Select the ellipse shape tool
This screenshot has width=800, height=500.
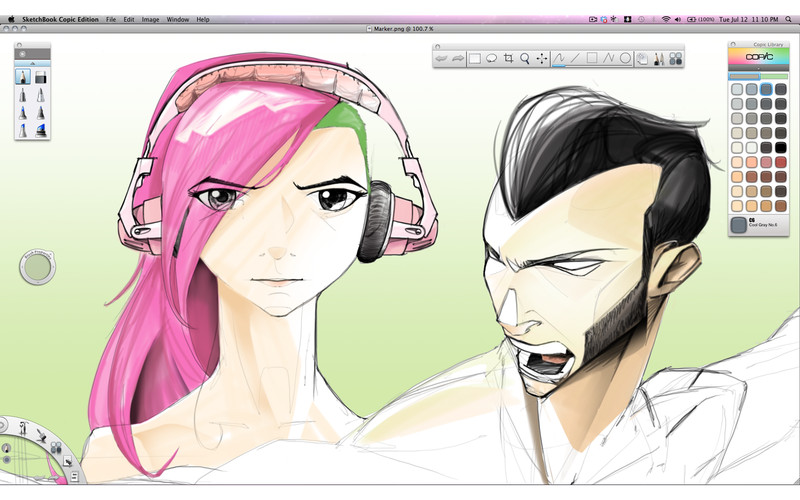tap(625, 59)
